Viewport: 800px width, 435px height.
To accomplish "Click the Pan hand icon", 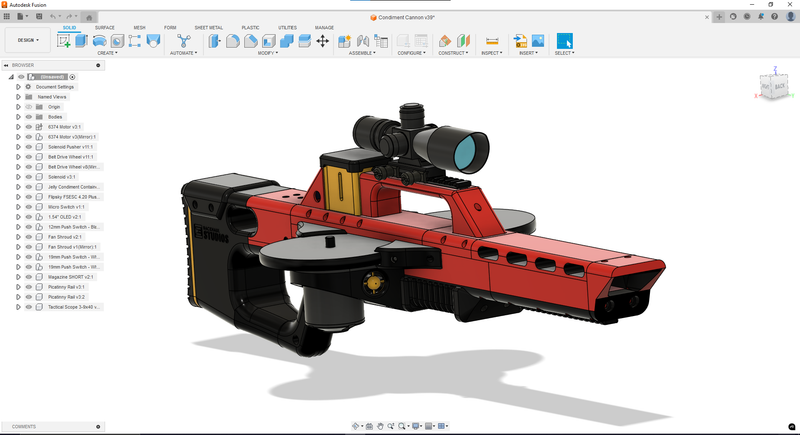I will 380,426.
